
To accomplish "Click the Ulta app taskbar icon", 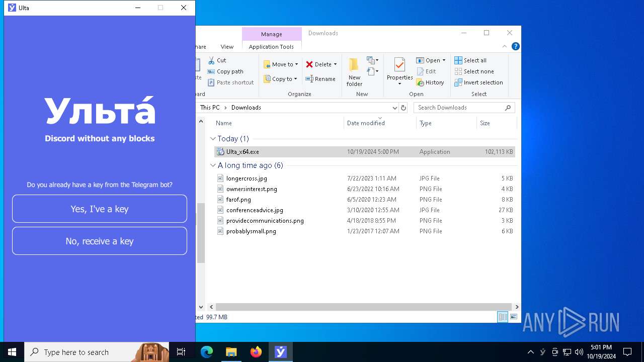I will click(x=281, y=352).
